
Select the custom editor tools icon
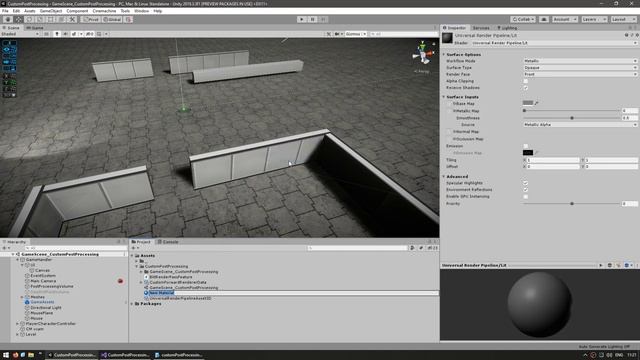tap(72, 19)
